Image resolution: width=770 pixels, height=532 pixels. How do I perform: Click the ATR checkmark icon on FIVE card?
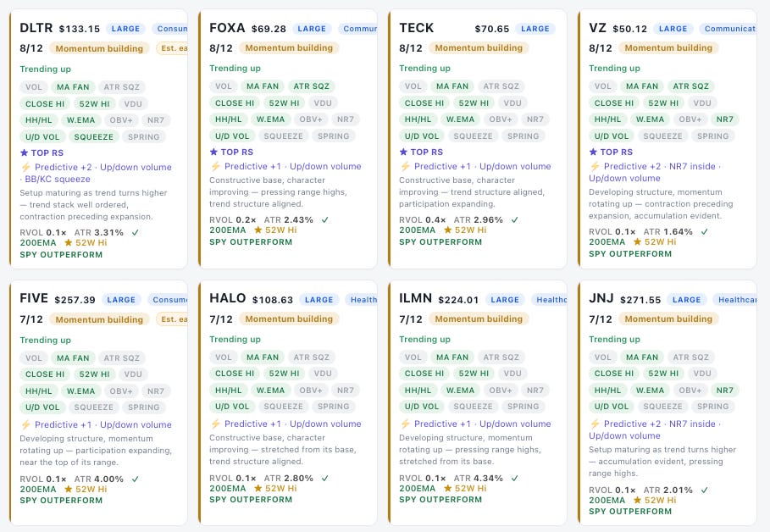pos(135,479)
